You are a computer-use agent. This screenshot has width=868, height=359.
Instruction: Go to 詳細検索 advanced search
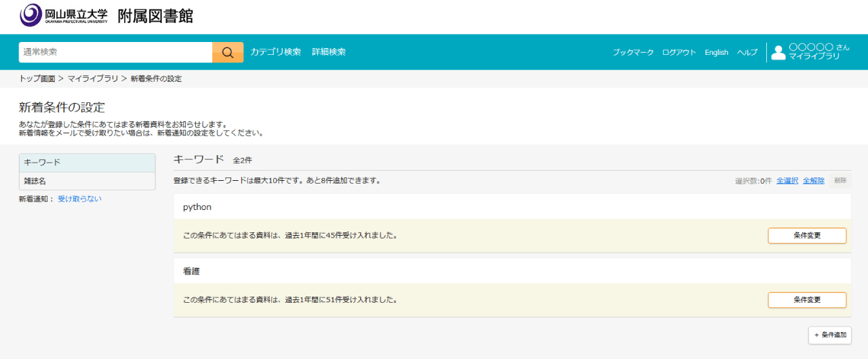[329, 52]
